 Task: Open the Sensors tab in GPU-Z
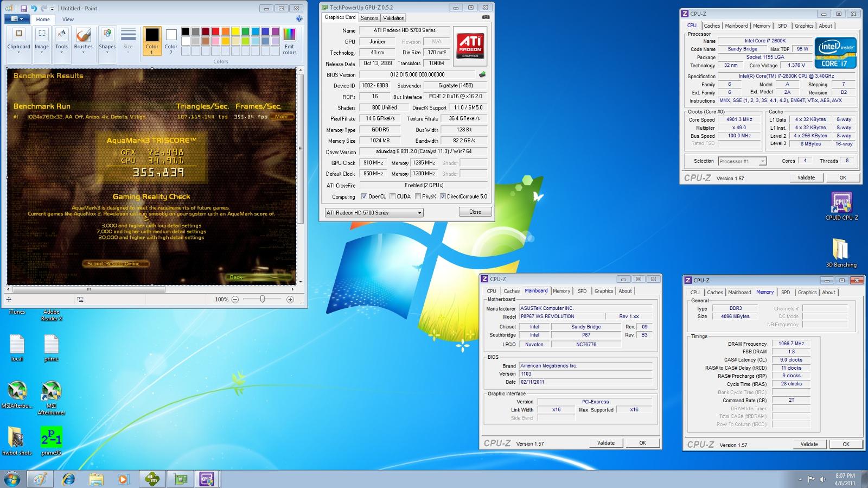369,18
